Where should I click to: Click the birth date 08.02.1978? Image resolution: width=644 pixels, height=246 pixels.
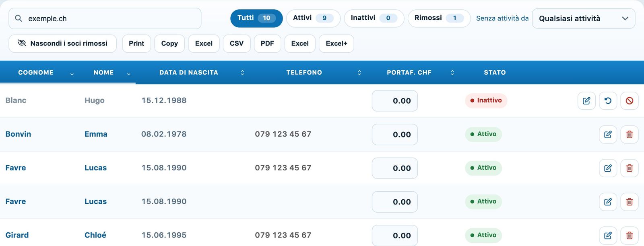pyautogui.click(x=164, y=134)
